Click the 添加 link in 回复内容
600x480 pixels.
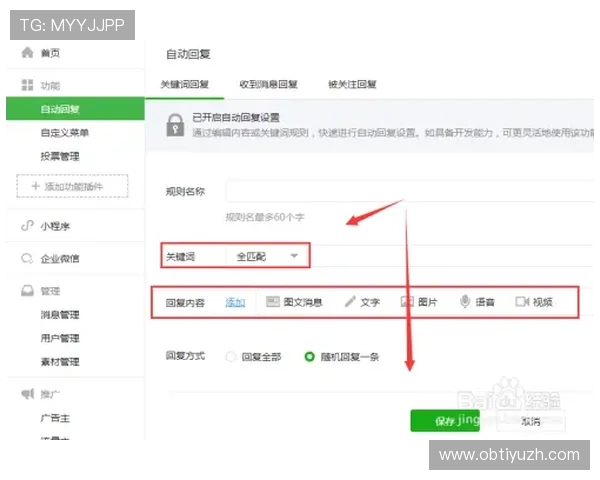235,302
